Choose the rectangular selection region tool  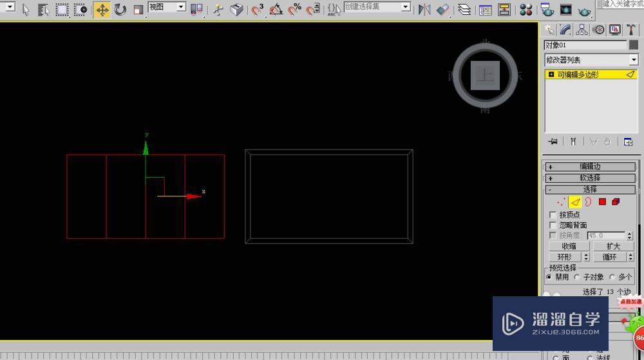pos(62,10)
